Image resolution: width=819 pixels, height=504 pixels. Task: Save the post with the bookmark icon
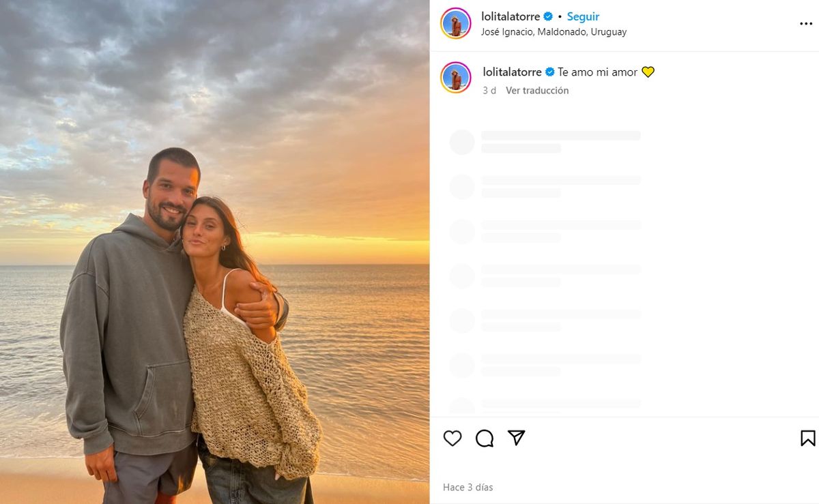pos(807,438)
